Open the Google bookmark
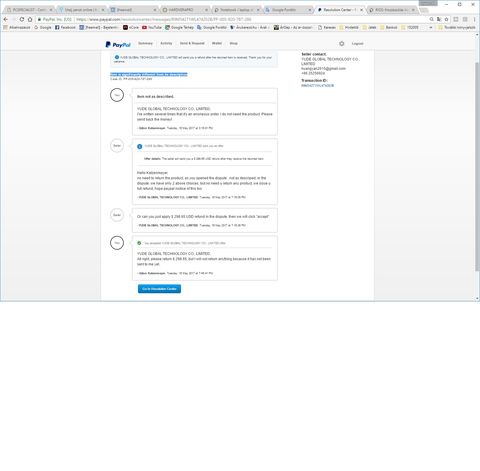 (x=43, y=27)
